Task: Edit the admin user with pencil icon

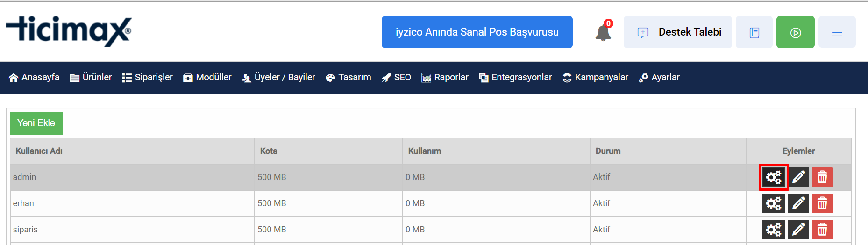Action: [798, 177]
